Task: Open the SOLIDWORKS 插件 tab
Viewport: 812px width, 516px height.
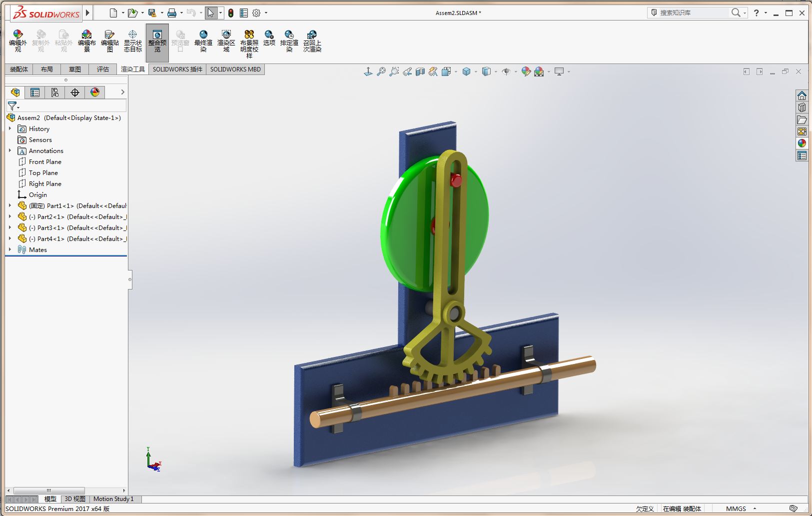Action: (x=177, y=69)
